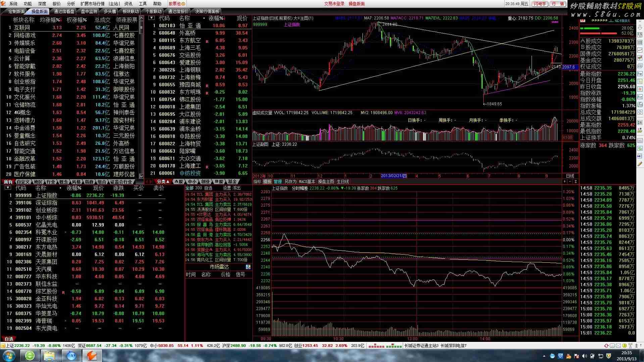Select stock 怡亚通 002183 row

tap(199, 25)
